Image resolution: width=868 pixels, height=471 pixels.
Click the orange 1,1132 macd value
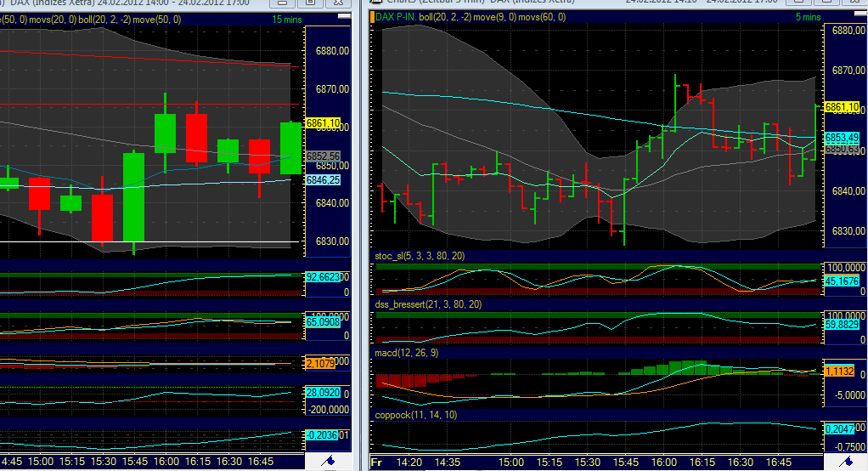click(840, 372)
